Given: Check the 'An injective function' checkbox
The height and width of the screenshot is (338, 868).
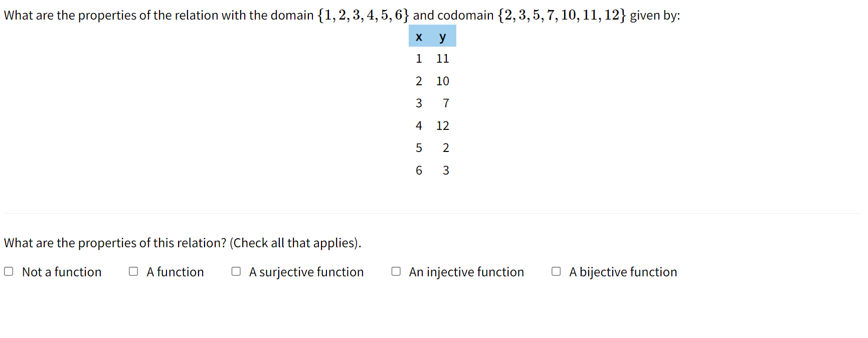Looking at the screenshot, I should (x=396, y=271).
